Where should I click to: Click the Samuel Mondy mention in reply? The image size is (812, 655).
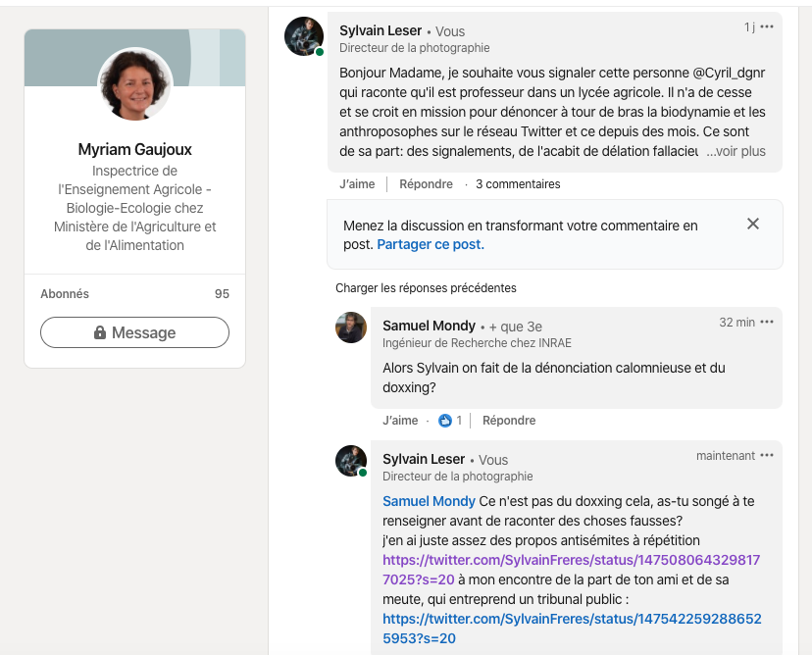point(429,502)
